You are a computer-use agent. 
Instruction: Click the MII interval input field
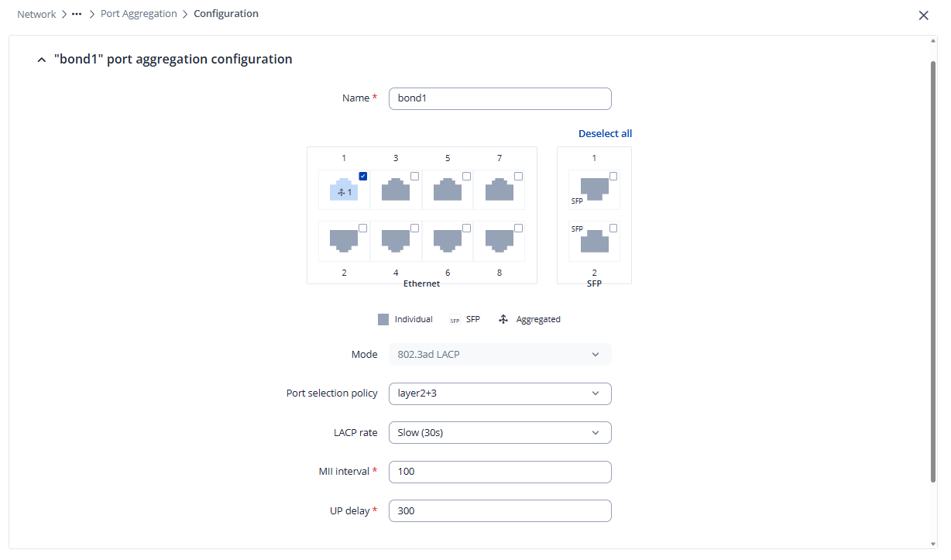500,472
